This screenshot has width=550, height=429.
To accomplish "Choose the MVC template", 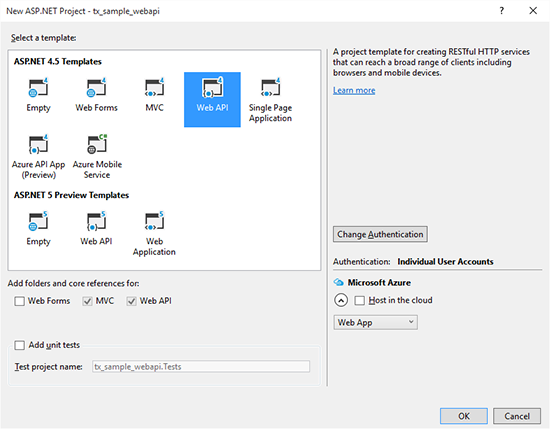I will click(154, 95).
